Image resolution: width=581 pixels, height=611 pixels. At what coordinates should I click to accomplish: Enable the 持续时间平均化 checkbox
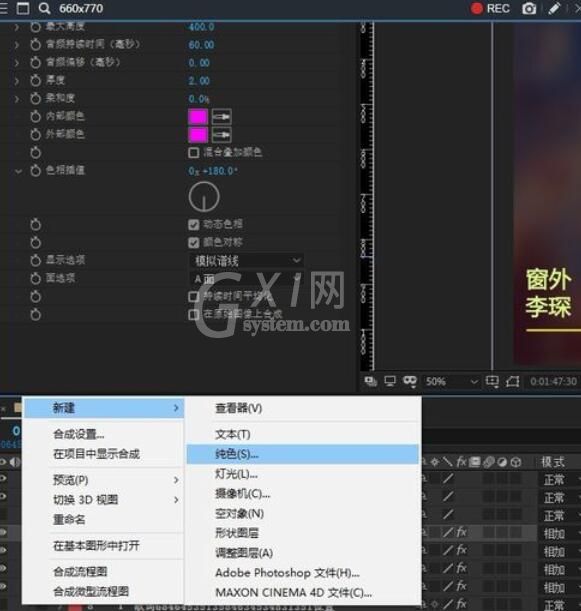coord(194,297)
